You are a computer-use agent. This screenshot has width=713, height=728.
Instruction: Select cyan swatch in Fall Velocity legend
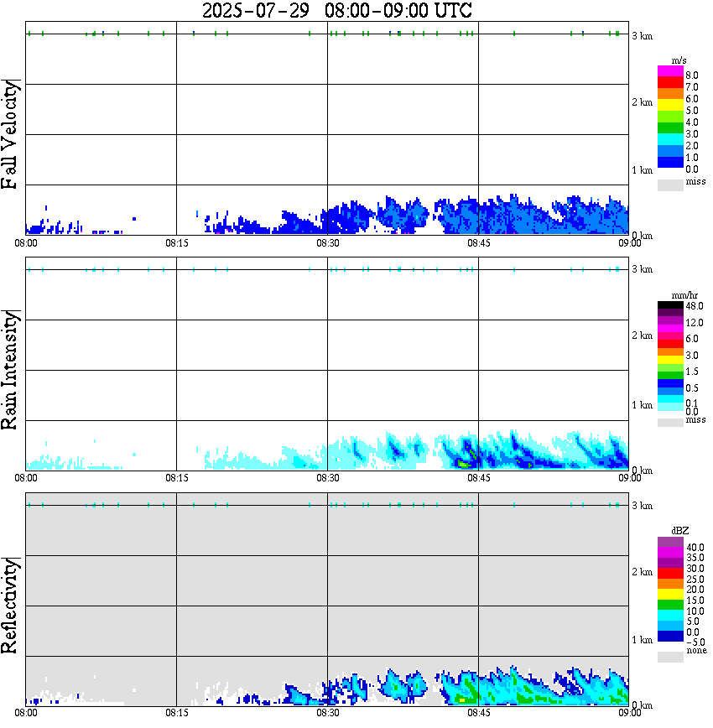coord(670,140)
